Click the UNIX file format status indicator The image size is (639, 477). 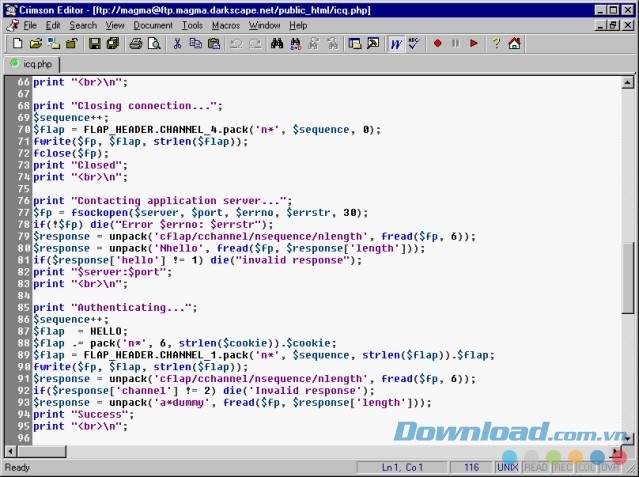507,467
